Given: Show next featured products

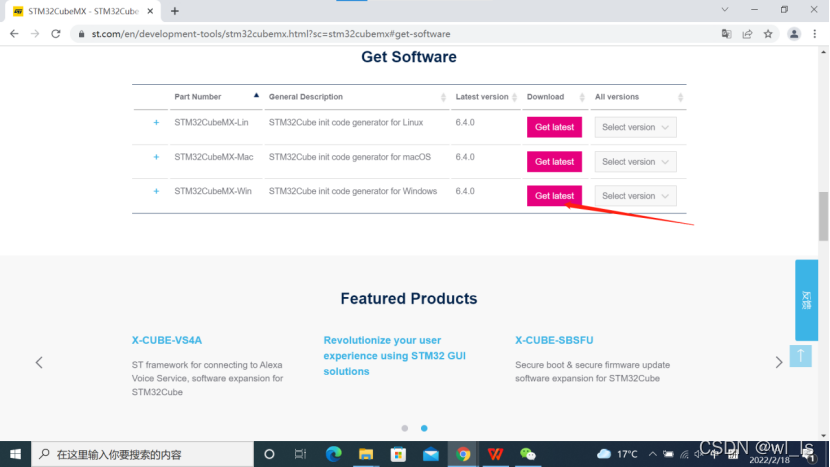Looking at the screenshot, I should pyautogui.click(x=779, y=363).
